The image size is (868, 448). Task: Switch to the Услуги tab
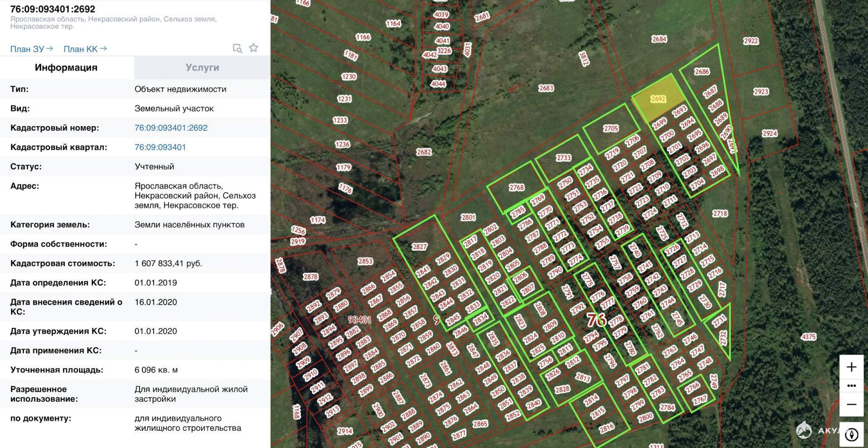click(202, 68)
